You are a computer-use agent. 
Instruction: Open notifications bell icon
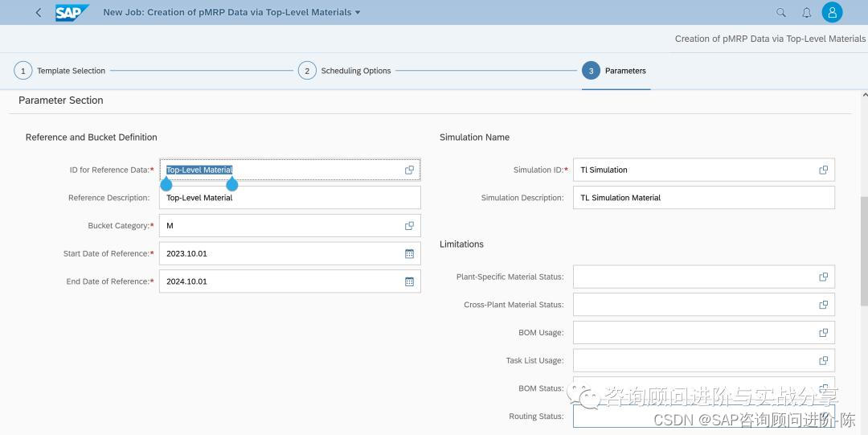(x=807, y=12)
